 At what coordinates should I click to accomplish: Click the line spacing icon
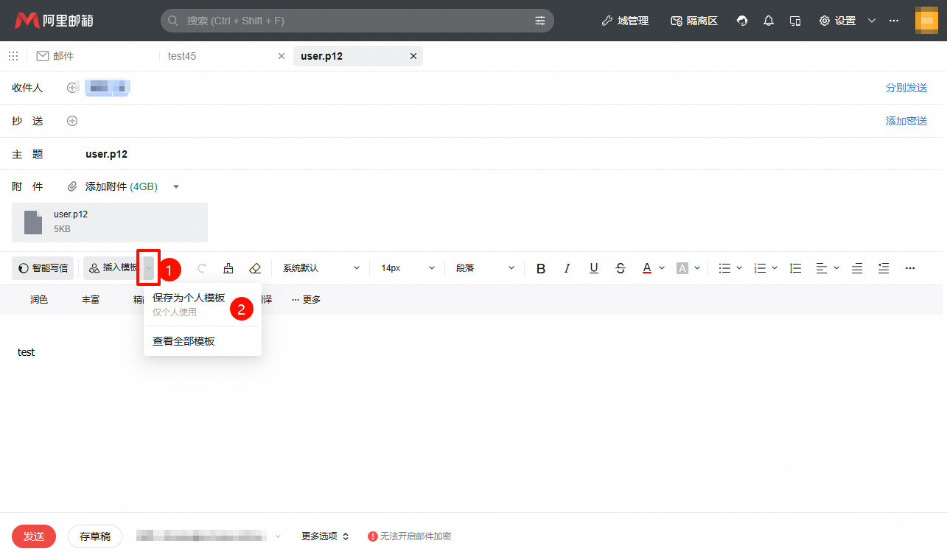click(x=796, y=268)
